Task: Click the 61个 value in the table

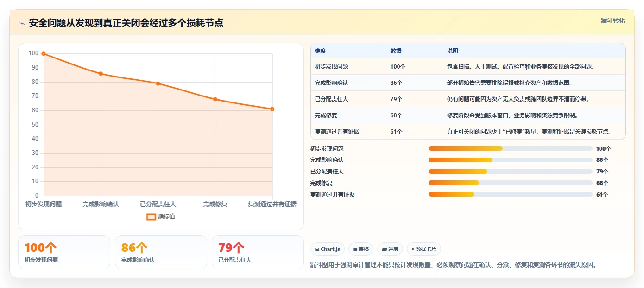Action: click(x=397, y=132)
